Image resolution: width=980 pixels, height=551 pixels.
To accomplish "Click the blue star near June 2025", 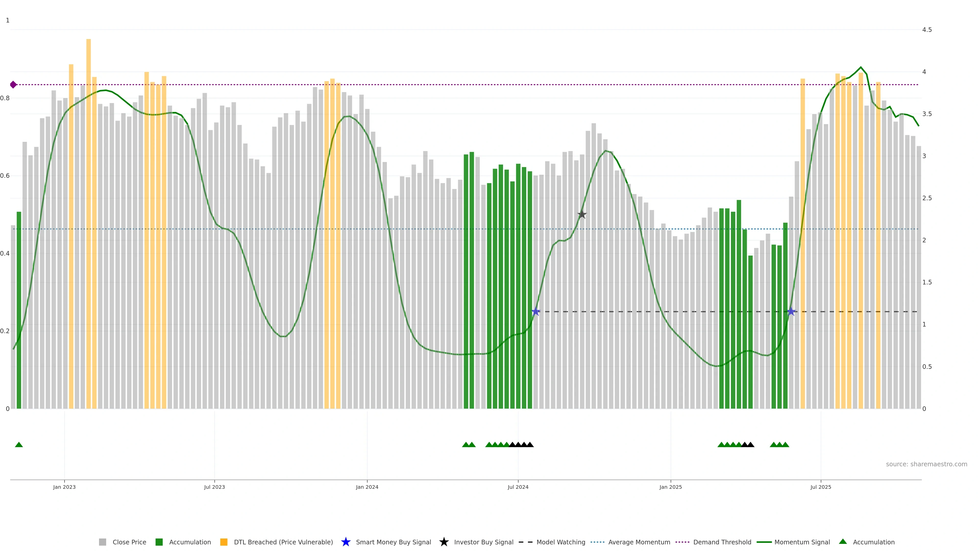I will 791,311.
